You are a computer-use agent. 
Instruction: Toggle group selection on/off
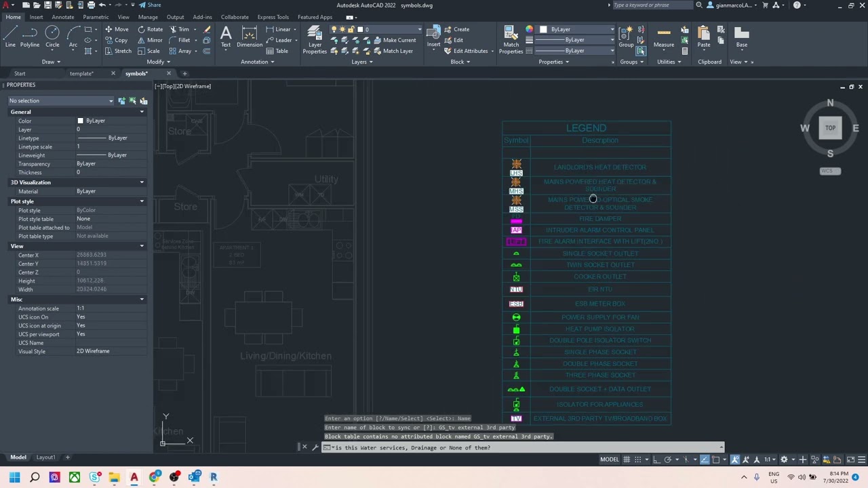point(641,51)
